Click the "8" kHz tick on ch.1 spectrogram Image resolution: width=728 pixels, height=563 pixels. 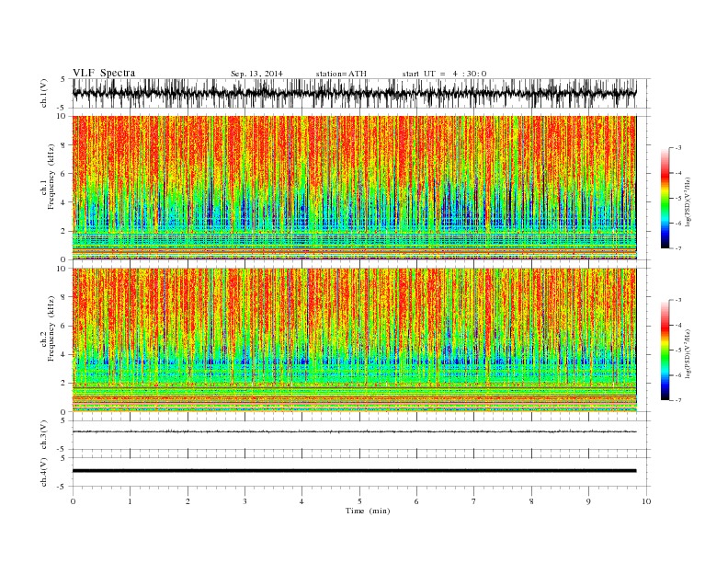click(63, 145)
